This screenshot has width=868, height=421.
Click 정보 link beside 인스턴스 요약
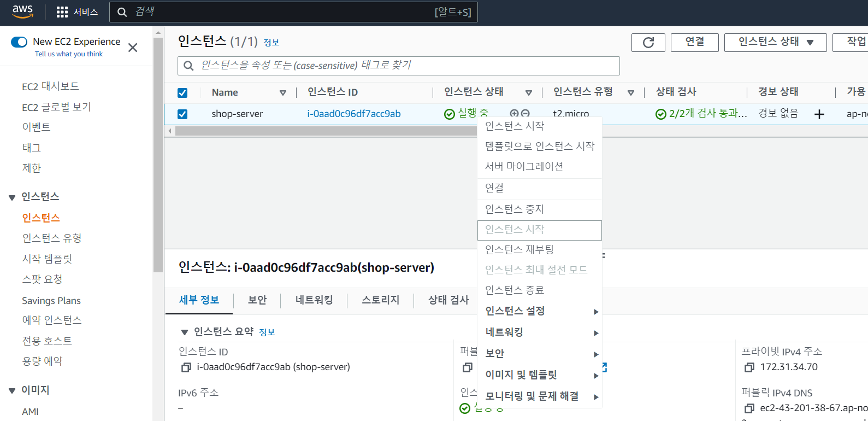pyautogui.click(x=267, y=332)
